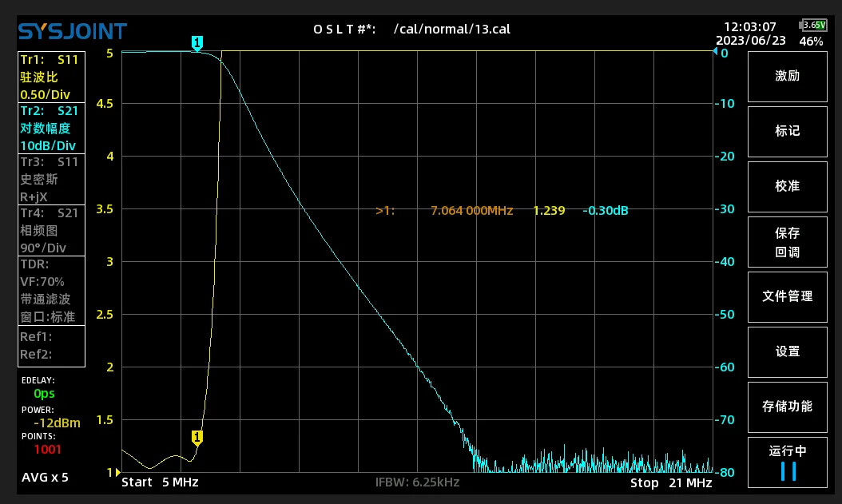The image size is (842, 504).
Task: Click the POINTS 1001 value
Action: coord(47,449)
